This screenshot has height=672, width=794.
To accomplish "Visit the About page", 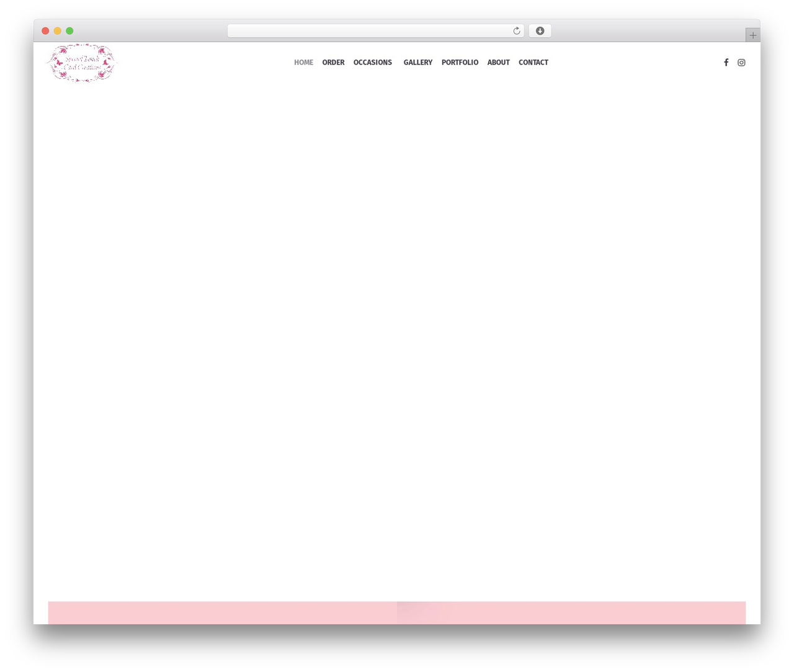I will [x=498, y=63].
